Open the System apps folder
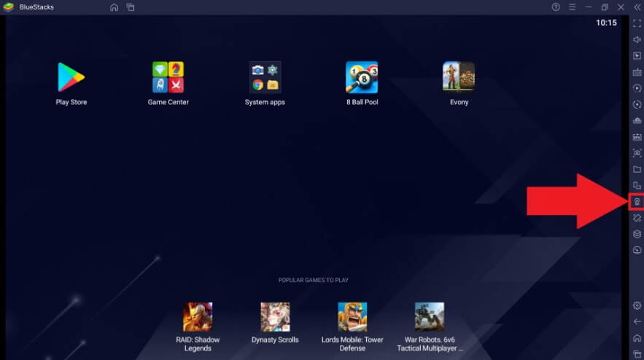The height and width of the screenshot is (360, 644). click(265, 77)
